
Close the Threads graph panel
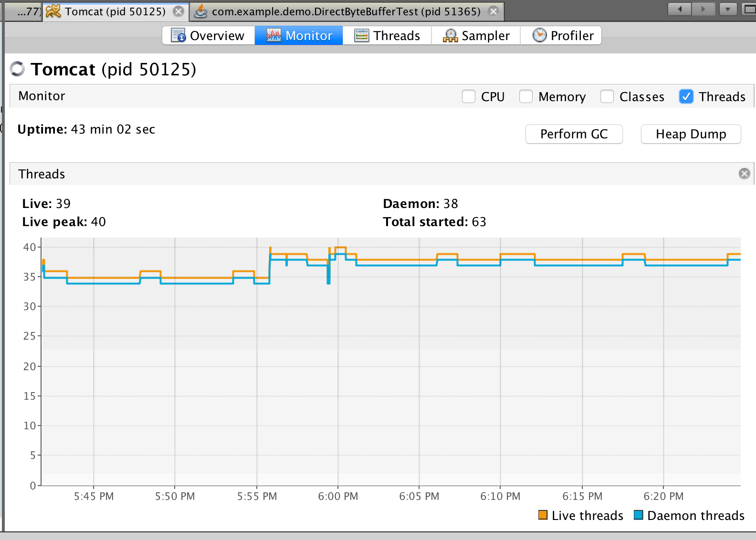tap(744, 174)
